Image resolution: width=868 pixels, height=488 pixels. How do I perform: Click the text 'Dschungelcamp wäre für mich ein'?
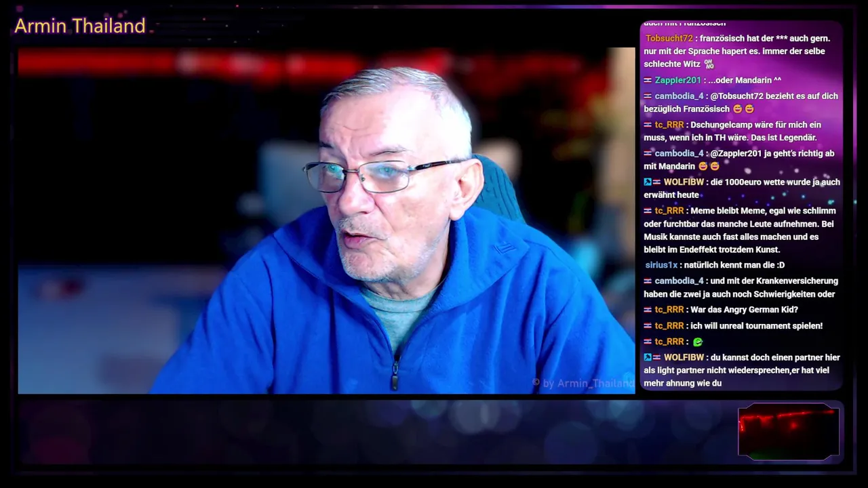pos(755,125)
